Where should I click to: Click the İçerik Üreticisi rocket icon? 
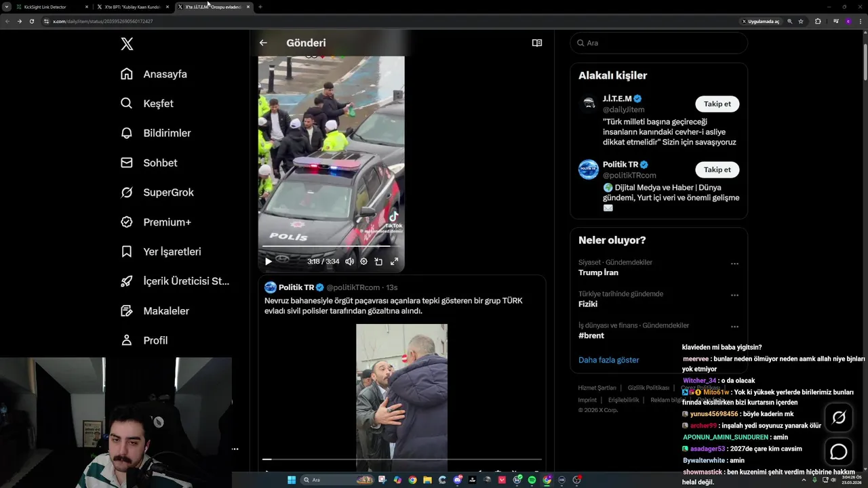point(127,281)
